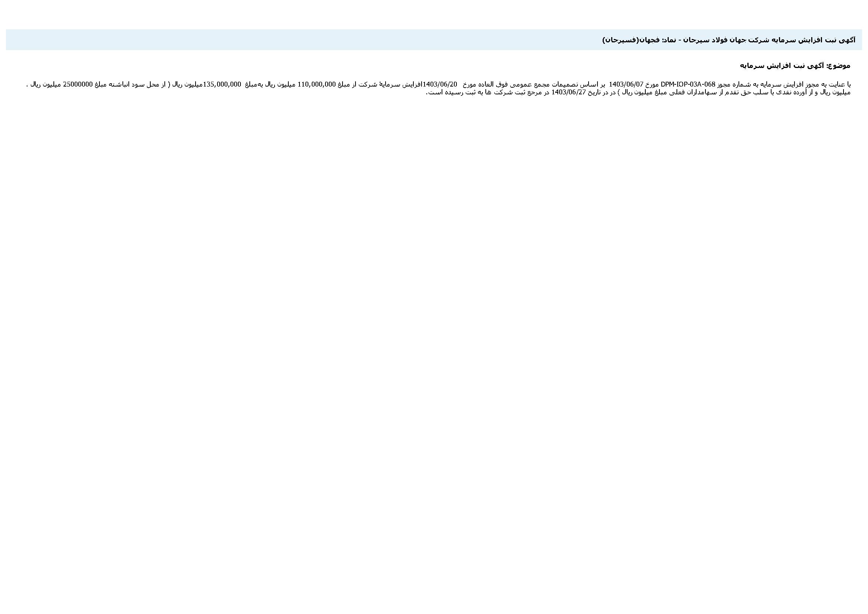Click the bold subject line موضوع
This screenshot has height=614, width=868.
click(x=795, y=66)
